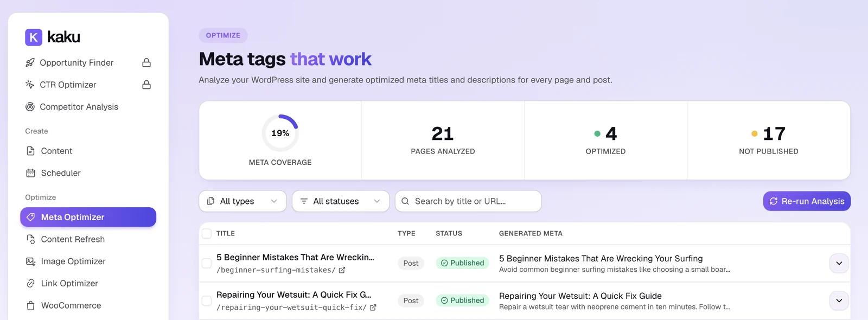Viewport: 868px width, 320px height.
Task: Click the WooCommerce bag icon
Action: [31, 305]
